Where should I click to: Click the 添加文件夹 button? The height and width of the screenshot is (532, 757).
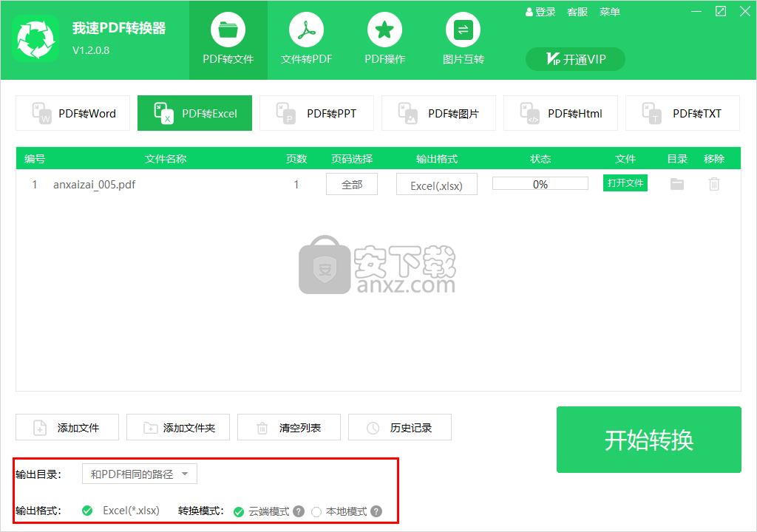pos(178,427)
